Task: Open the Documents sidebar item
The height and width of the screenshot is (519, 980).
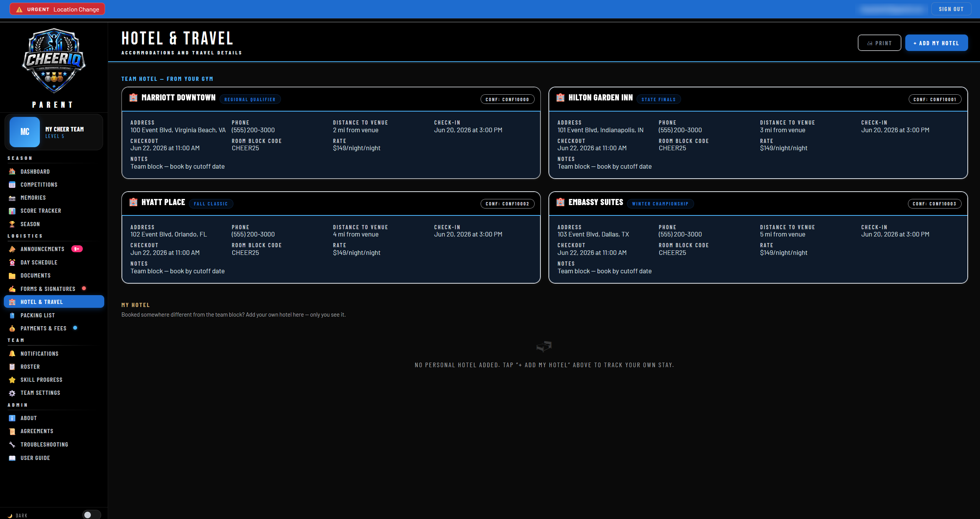Action: point(54,276)
